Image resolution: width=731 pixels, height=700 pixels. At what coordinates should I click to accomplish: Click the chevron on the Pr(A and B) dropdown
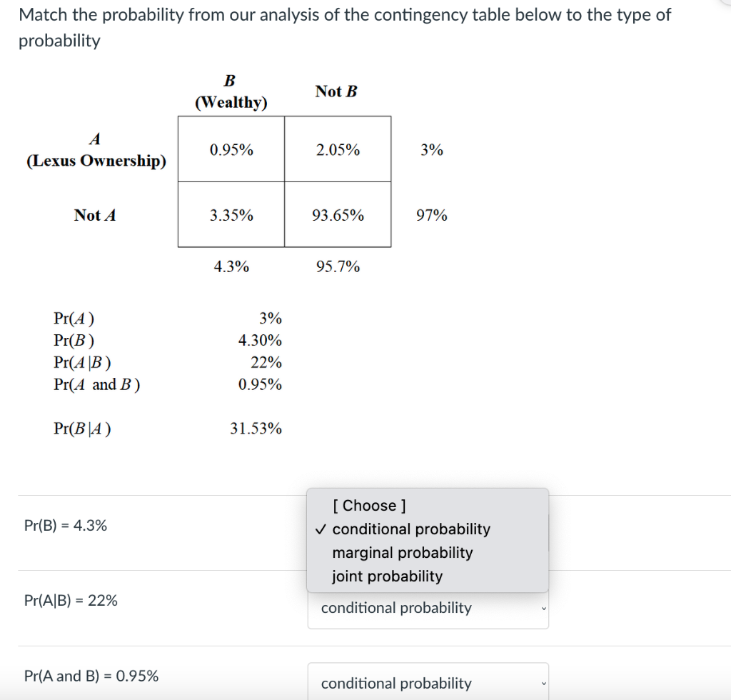point(543,683)
